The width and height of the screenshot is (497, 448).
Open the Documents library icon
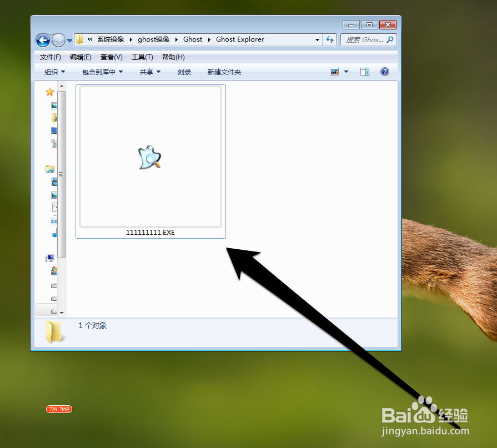pyautogui.click(x=54, y=207)
